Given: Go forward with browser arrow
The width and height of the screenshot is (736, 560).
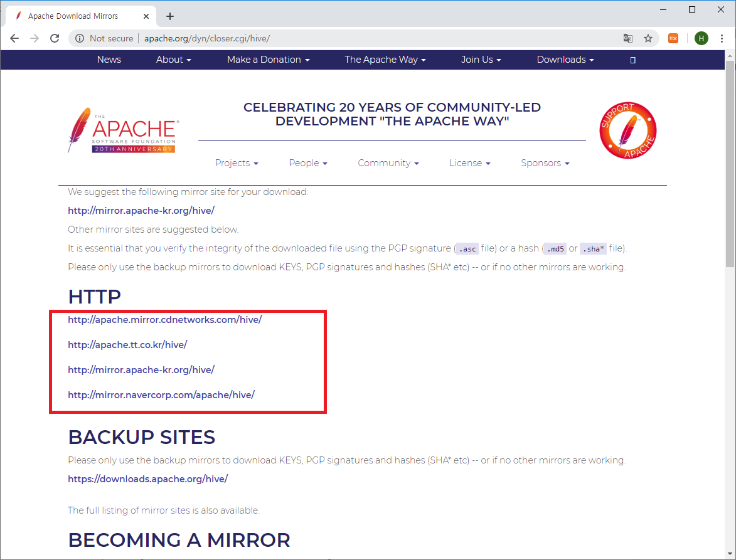Looking at the screenshot, I should [35, 38].
